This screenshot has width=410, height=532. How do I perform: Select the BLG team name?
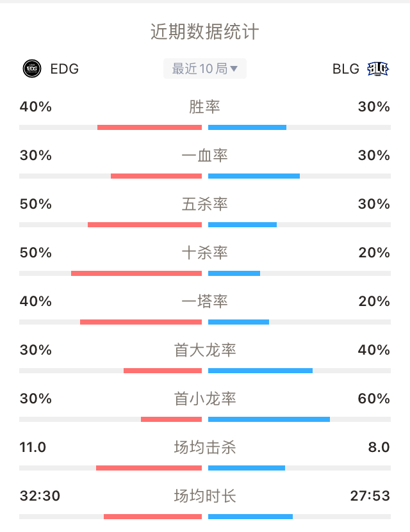click(x=345, y=69)
